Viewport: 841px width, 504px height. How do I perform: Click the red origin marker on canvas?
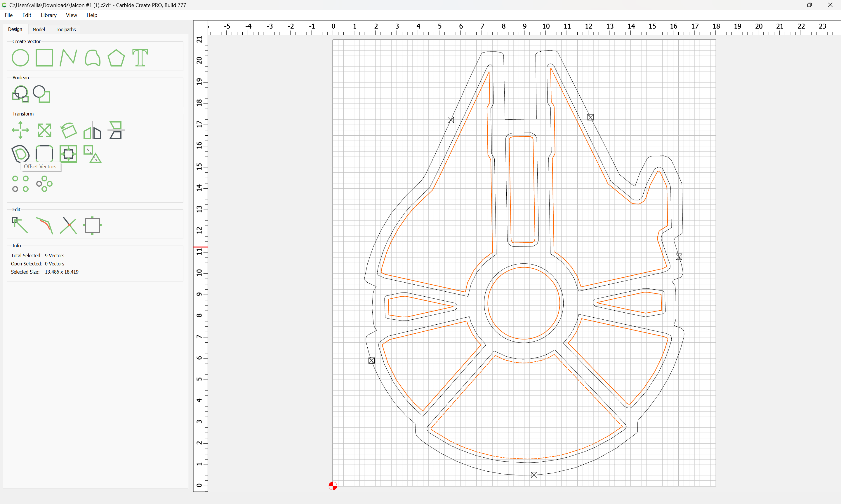point(333,486)
